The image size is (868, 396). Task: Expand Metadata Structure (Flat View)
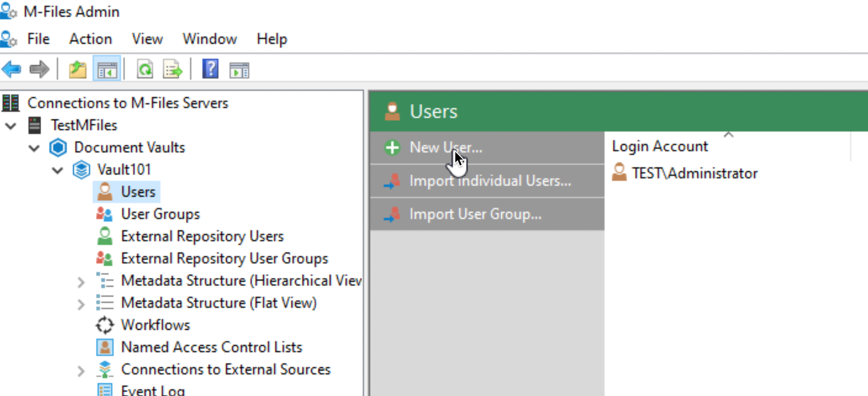point(81,304)
